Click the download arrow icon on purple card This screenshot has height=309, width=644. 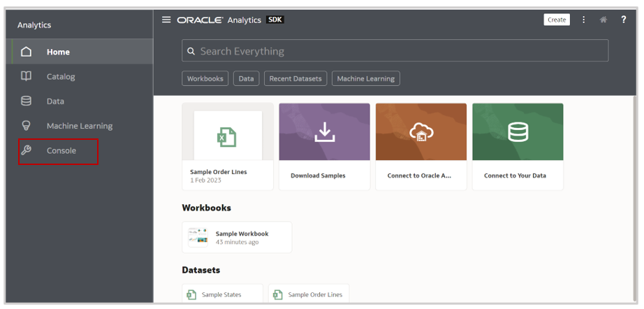325,132
